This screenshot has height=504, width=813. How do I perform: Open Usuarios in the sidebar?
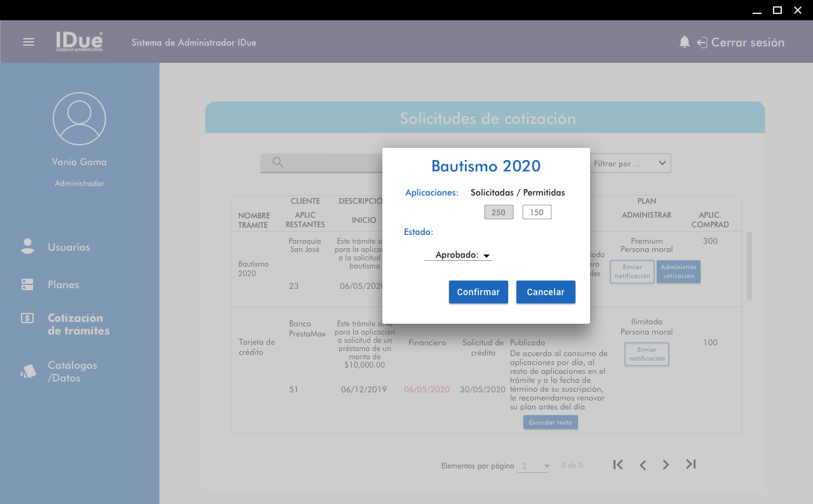(x=69, y=247)
